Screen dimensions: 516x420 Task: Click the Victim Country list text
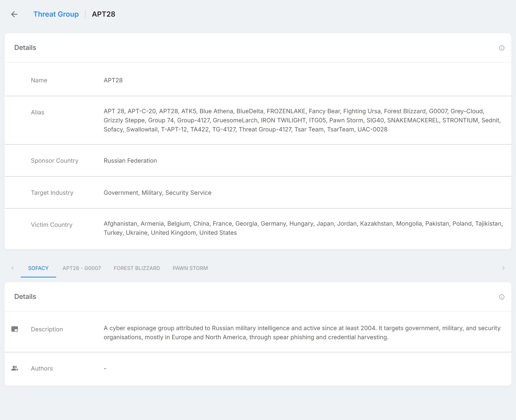pos(303,228)
